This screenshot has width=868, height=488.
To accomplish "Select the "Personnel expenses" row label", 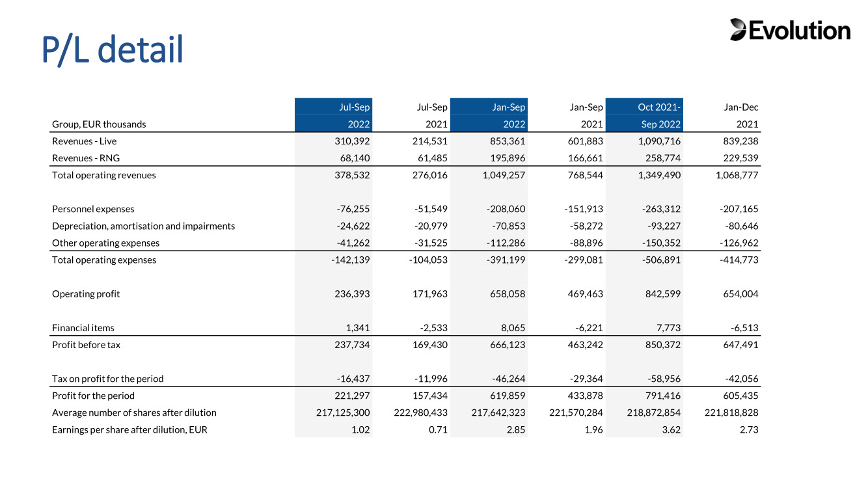I will pos(93,209).
